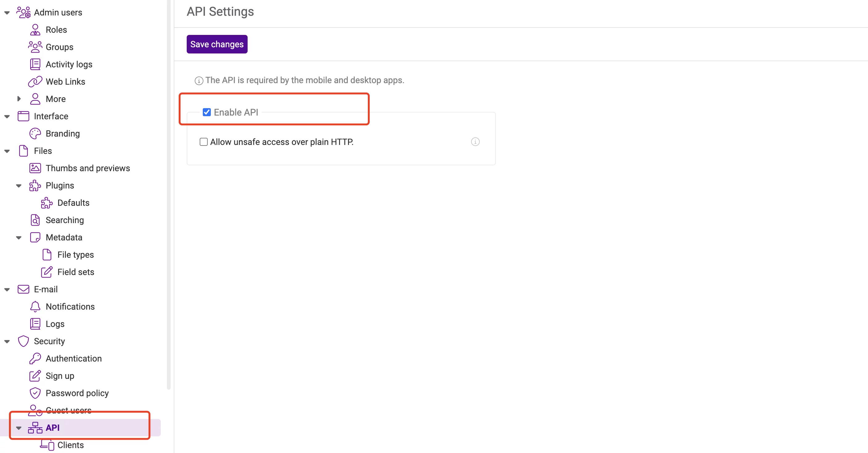Open Activity logs in sidebar
868x453 pixels.
tap(69, 64)
